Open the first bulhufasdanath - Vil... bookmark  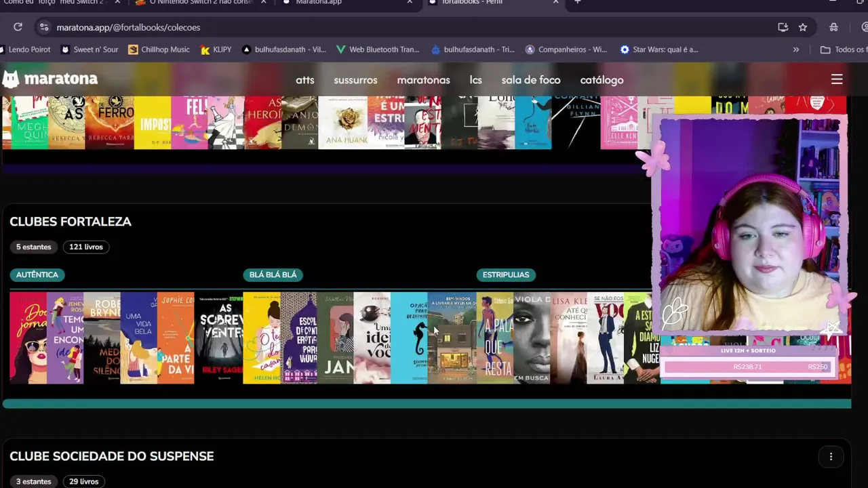(x=284, y=49)
